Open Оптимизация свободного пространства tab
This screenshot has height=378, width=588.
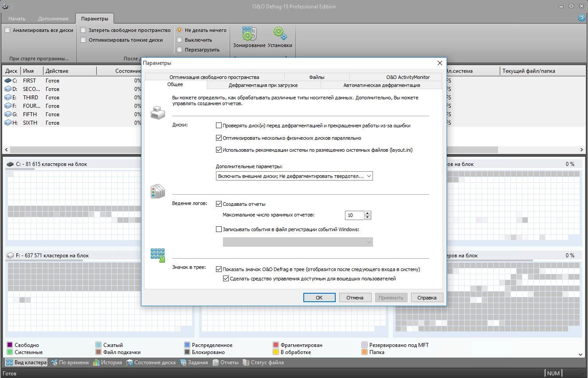214,77
